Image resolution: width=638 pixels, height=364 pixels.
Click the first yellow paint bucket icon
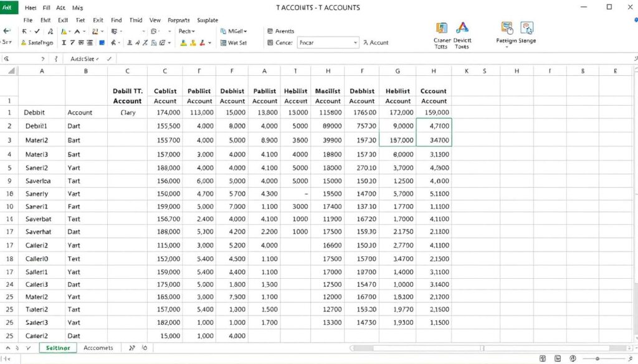(184, 43)
